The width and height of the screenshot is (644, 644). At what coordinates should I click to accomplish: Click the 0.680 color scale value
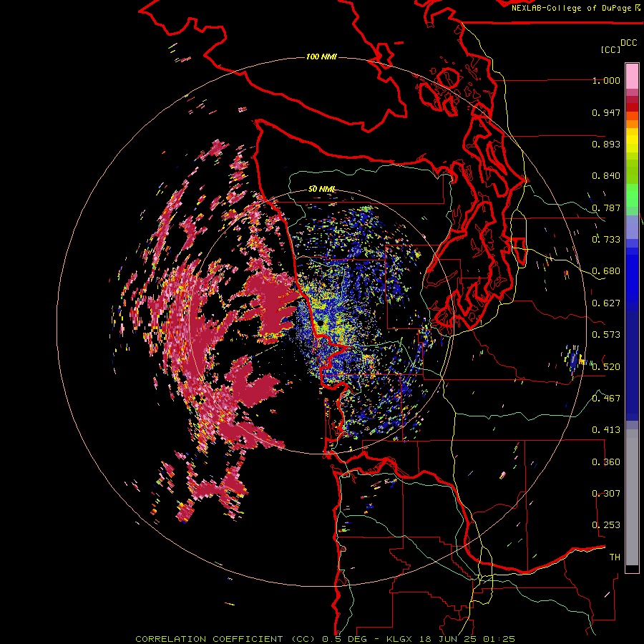tap(606, 271)
